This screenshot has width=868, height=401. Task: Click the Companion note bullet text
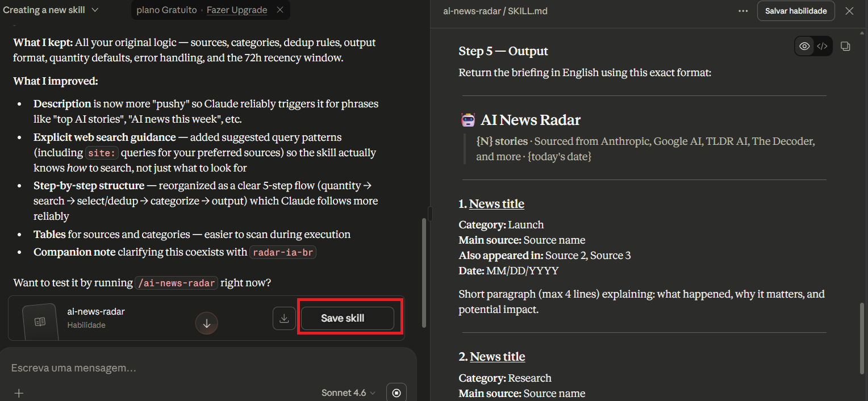[x=174, y=252]
